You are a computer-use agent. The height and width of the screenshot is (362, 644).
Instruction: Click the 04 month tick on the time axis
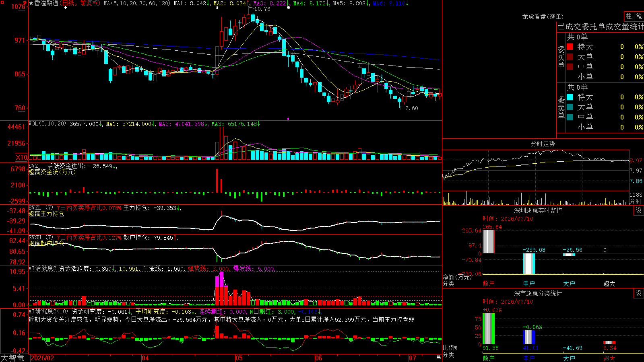[x=145, y=358]
